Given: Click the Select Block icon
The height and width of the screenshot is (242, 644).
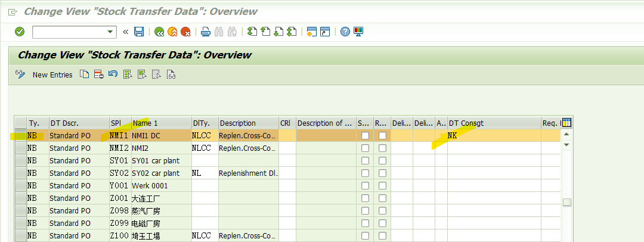Looking at the screenshot, I should [x=142, y=75].
